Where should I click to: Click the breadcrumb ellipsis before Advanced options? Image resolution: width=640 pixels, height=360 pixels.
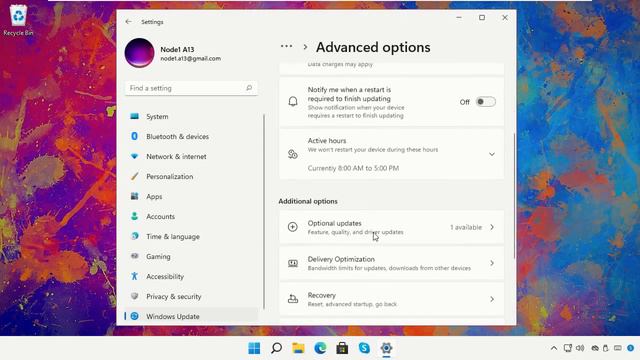pos(287,47)
